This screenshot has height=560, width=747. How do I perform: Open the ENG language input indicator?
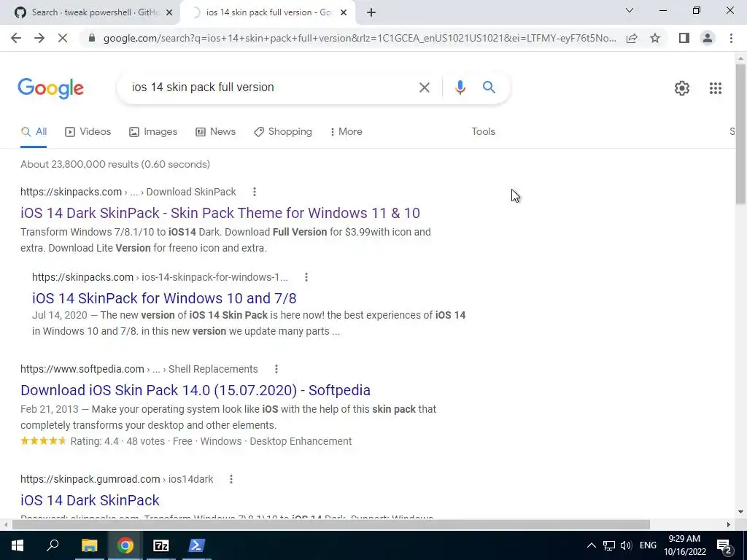click(648, 545)
